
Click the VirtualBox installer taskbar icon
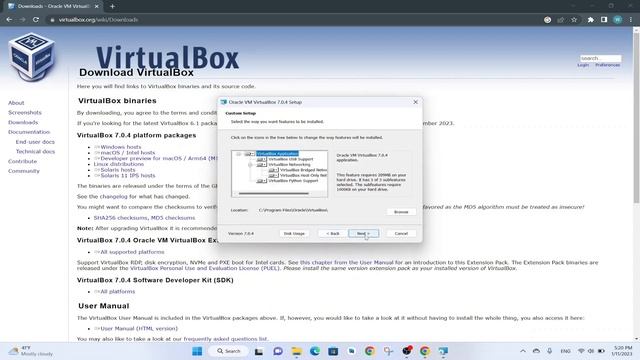click(x=443, y=351)
